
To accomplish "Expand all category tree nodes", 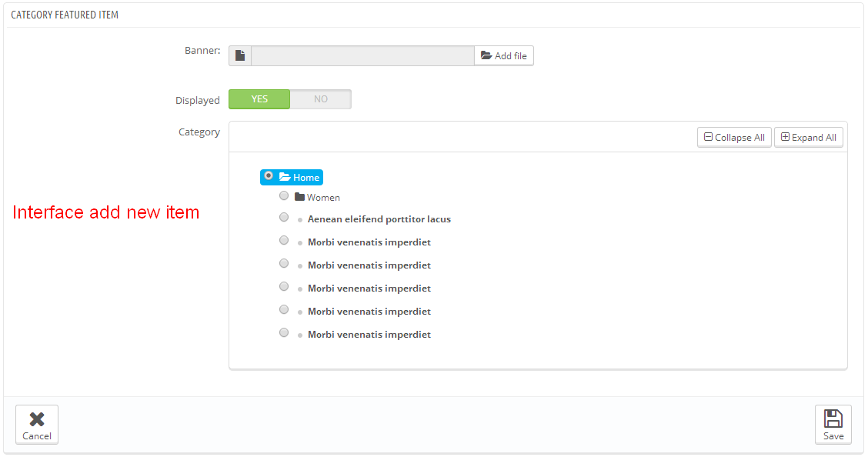I will pyautogui.click(x=809, y=138).
